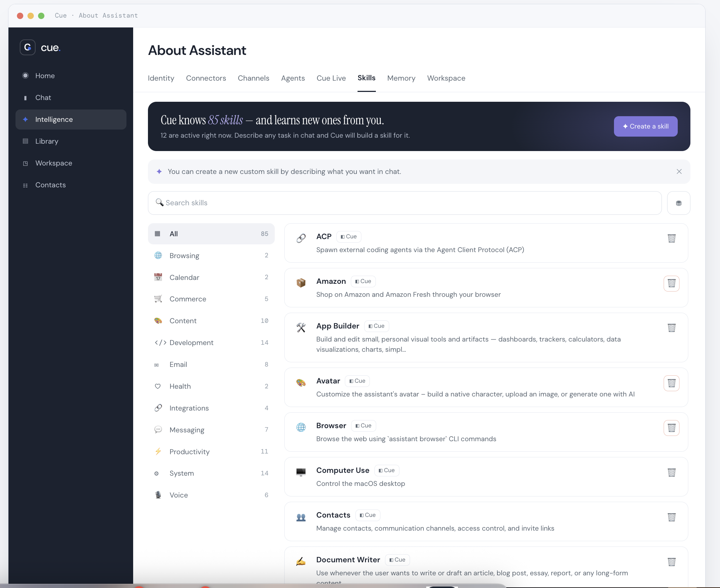The image size is (720, 588).
Task: Filter skills by Browsing category
Action: point(211,256)
